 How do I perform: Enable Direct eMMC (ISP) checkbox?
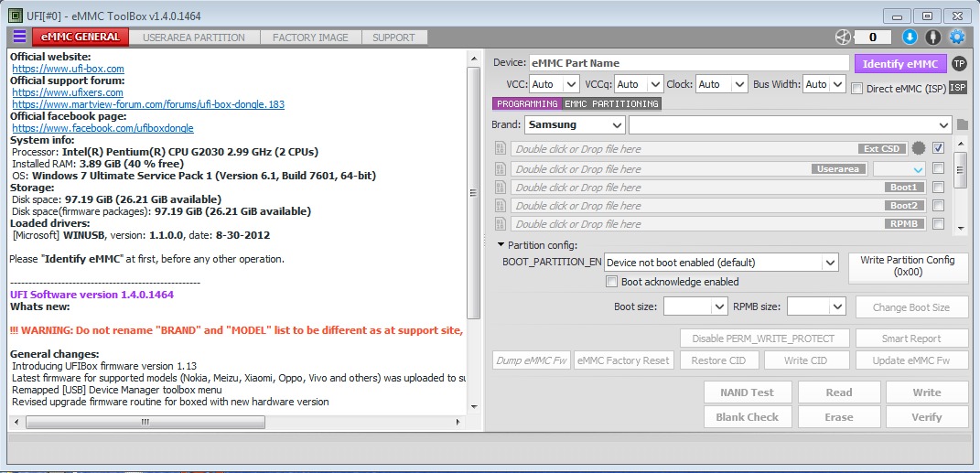(x=856, y=88)
